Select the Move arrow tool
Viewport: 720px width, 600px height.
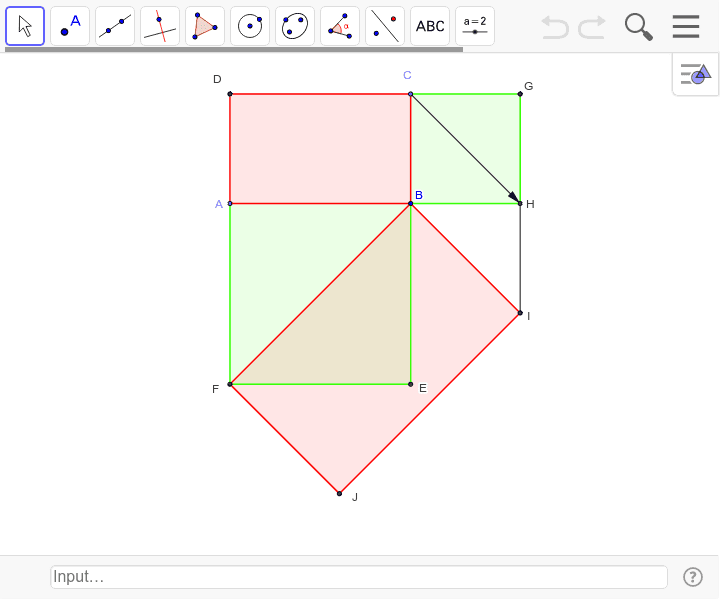tap(25, 26)
